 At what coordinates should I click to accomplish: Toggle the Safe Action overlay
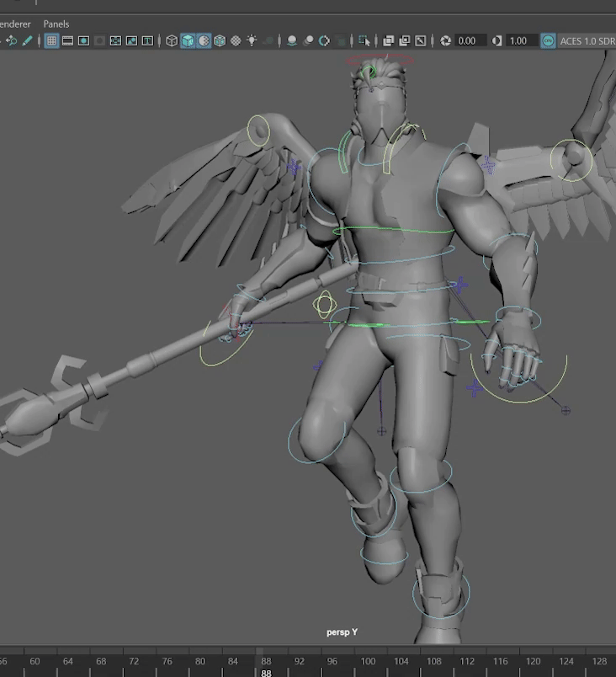click(x=131, y=41)
